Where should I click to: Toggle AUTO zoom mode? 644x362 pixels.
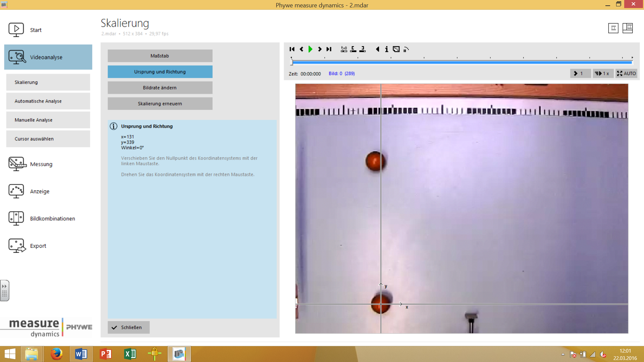626,73
